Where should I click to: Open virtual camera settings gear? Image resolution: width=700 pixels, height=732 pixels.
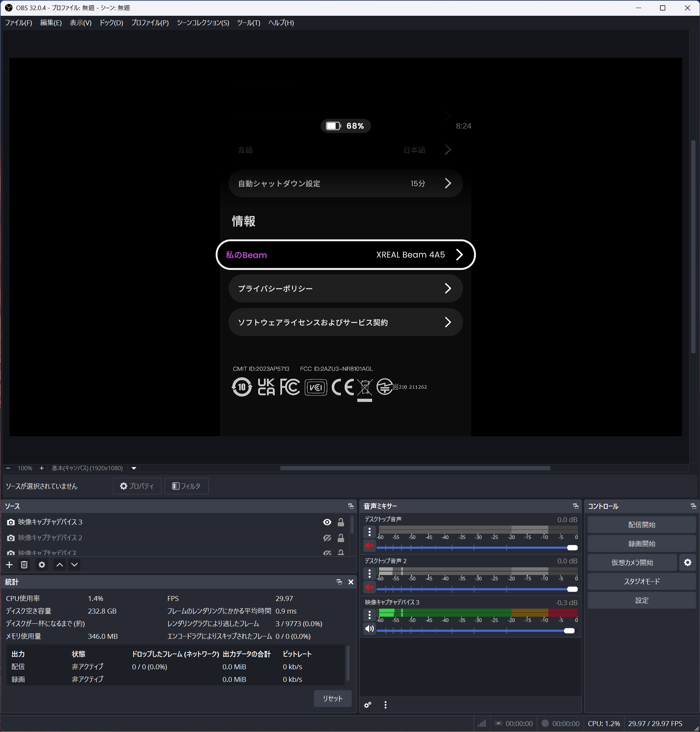point(687,562)
